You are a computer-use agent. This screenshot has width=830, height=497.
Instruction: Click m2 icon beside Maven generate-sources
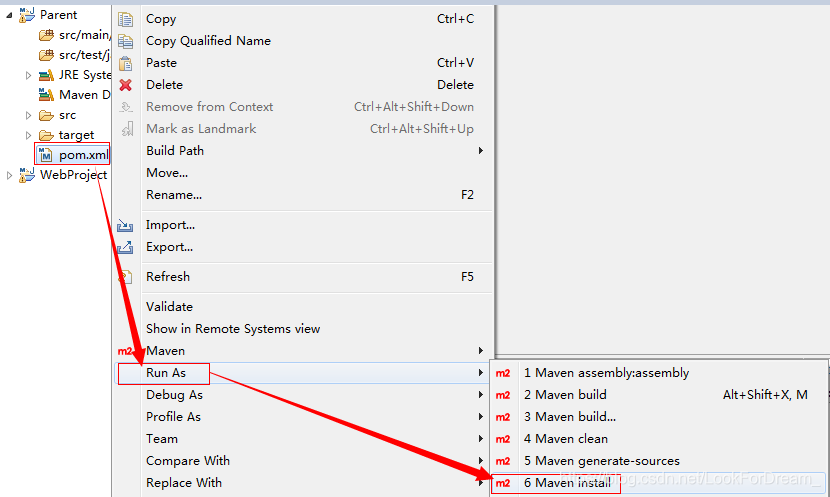503,462
